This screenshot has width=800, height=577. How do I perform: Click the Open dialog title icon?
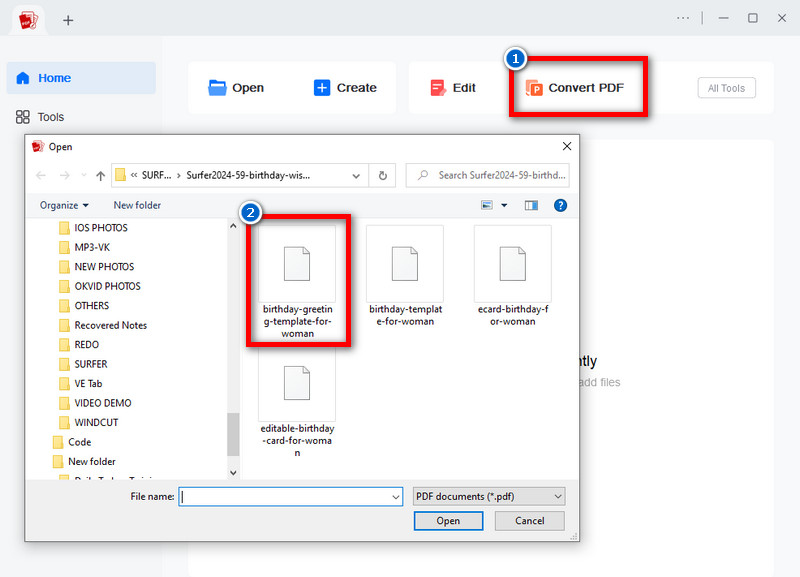pyautogui.click(x=38, y=146)
